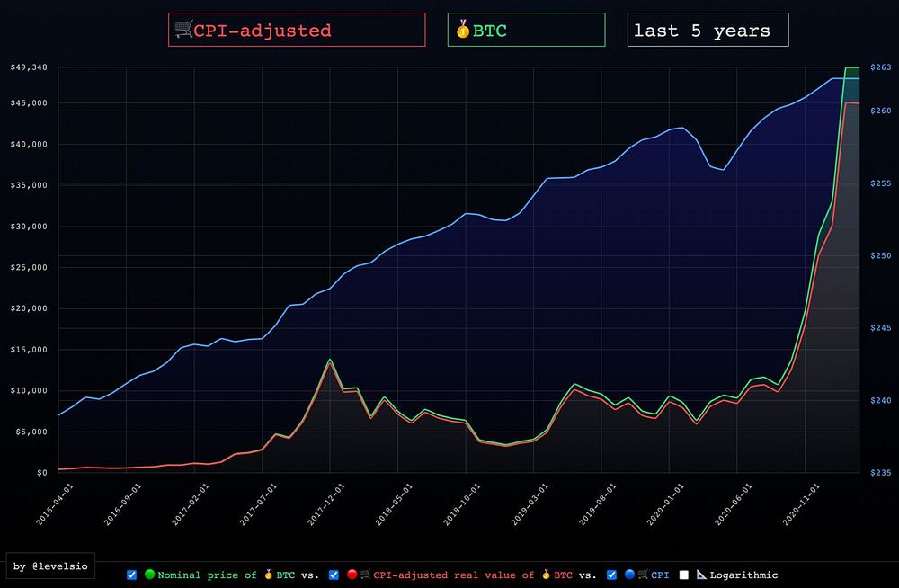Click the $240 right CPI axis label
Screen dimensions: 899x588
tap(881, 400)
